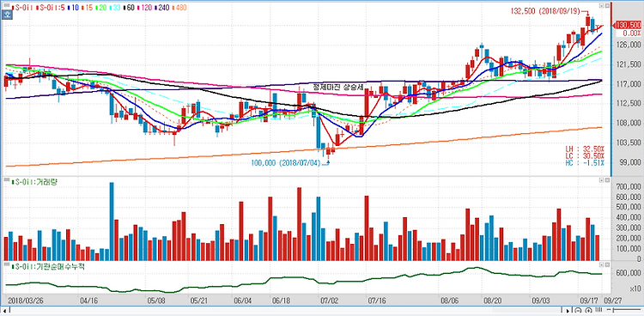Click the 126,000 price axis label
The image size is (644, 316).
click(628, 45)
